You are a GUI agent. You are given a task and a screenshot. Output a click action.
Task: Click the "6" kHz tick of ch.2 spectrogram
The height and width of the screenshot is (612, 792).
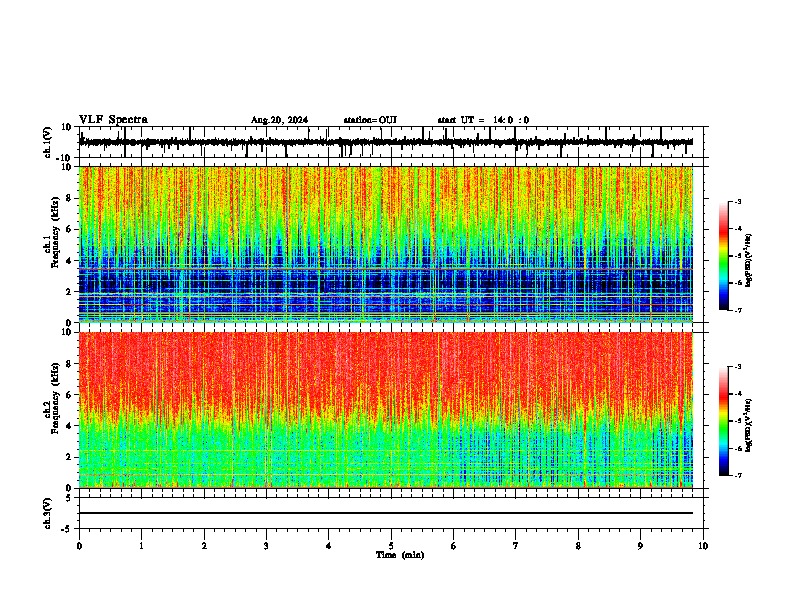tap(70, 395)
